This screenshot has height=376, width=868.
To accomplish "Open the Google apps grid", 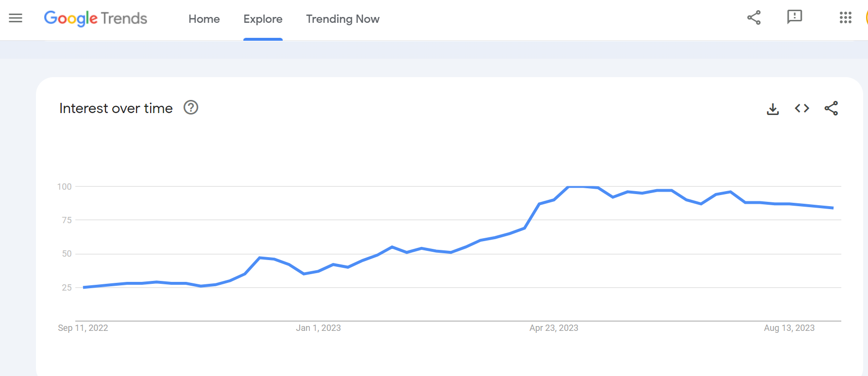I will pyautogui.click(x=846, y=18).
